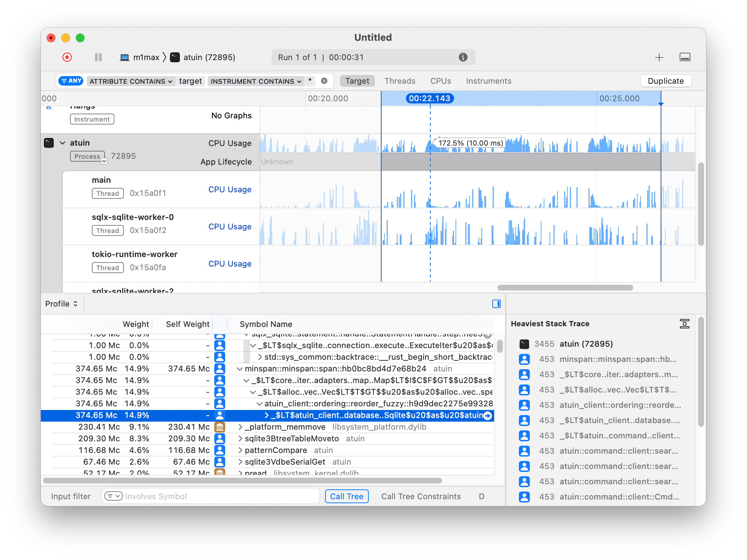
Task: Toggle the bottom detail pane
Action: [685, 57]
